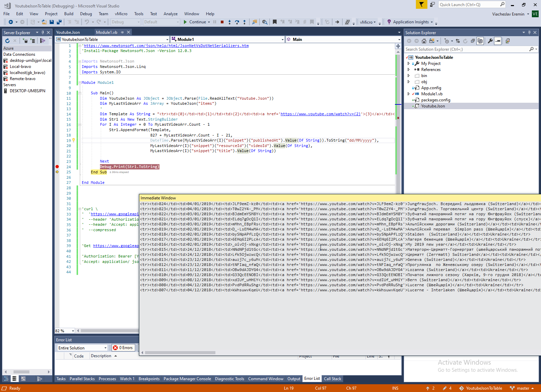The height and width of the screenshot is (392, 541).
Task: Click the Continue debugging play button
Action: click(x=185, y=22)
